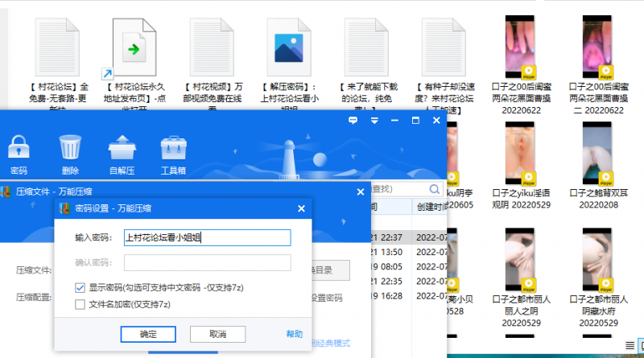Click the feedback chat bubble icon
Image resolution: width=644 pixels, height=358 pixels.
tap(353, 121)
